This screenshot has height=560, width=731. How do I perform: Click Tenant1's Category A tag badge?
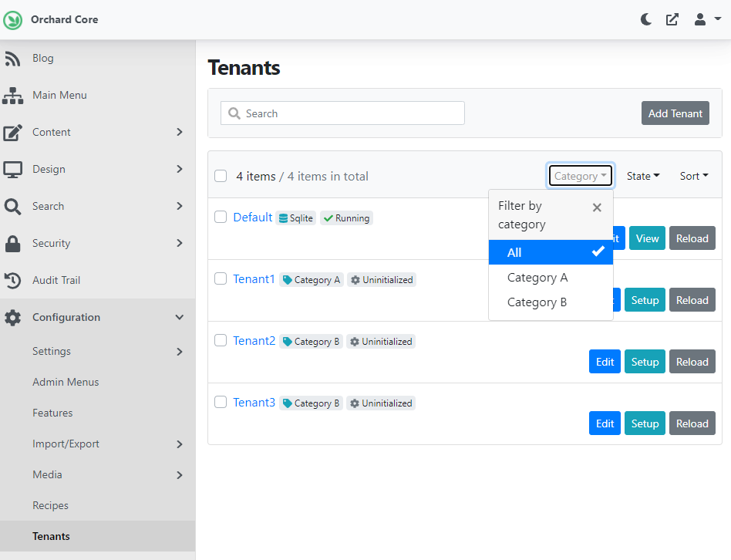coord(312,280)
